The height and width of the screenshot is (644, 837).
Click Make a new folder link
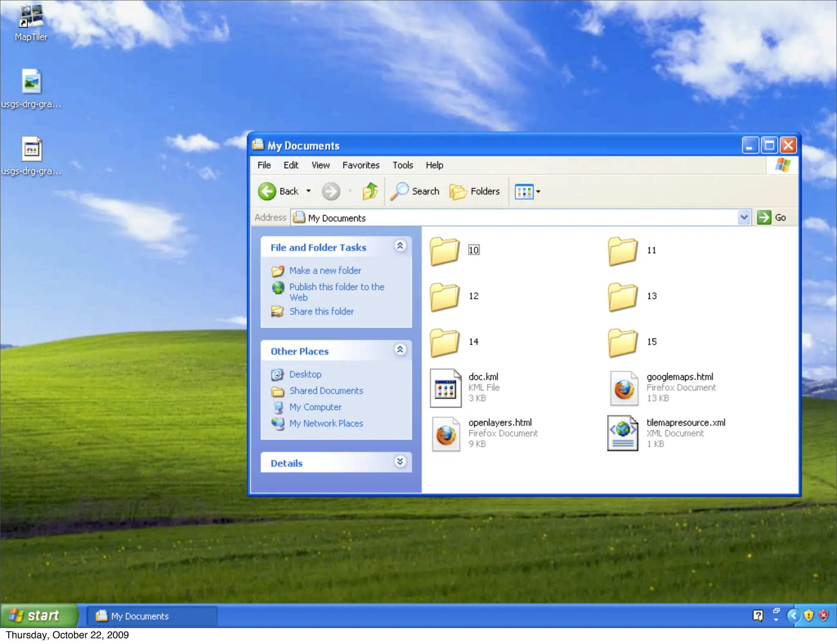pos(325,271)
